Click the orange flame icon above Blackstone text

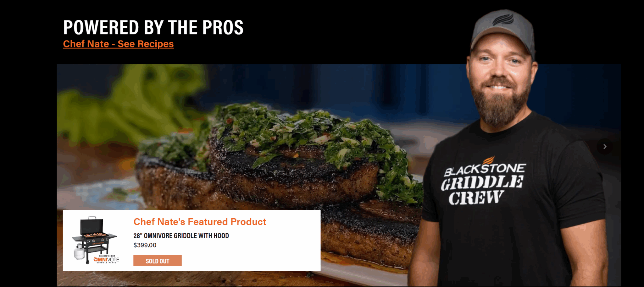(x=488, y=160)
